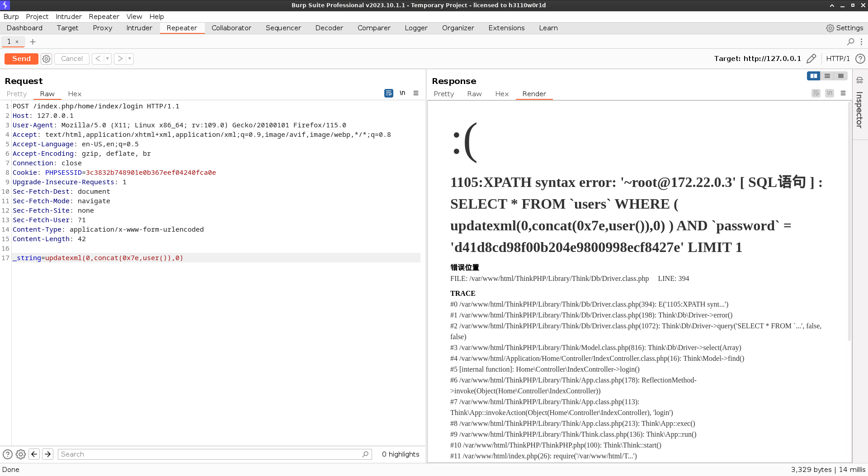Toggle word wrap in the Response panel
Image resolution: width=868 pixels, height=476 pixels.
pyautogui.click(x=816, y=93)
